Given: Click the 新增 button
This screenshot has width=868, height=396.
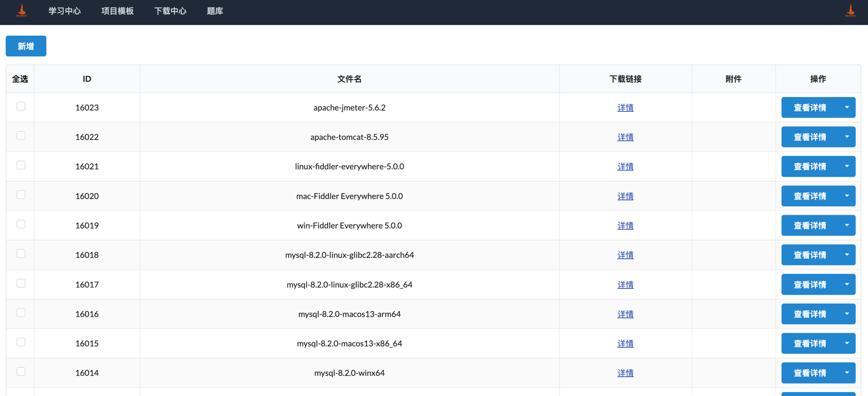Looking at the screenshot, I should tap(26, 46).
